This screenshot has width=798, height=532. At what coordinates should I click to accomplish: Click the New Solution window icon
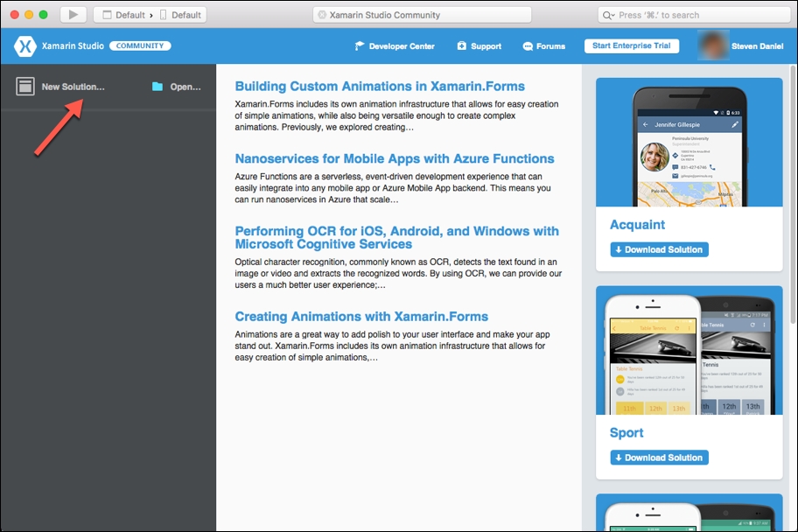[25, 87]
